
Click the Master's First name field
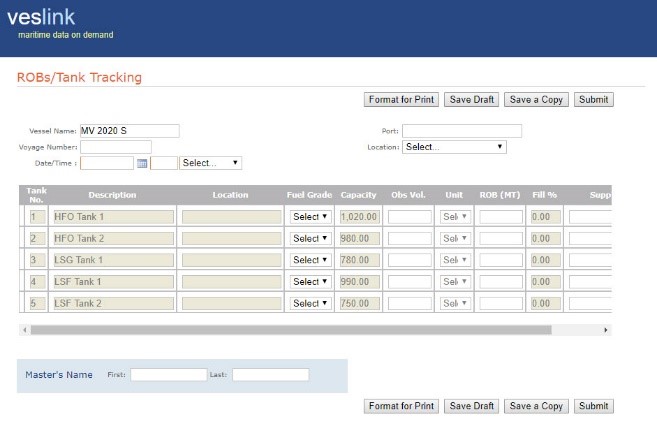pyautogui.click(x=168, y=375)
